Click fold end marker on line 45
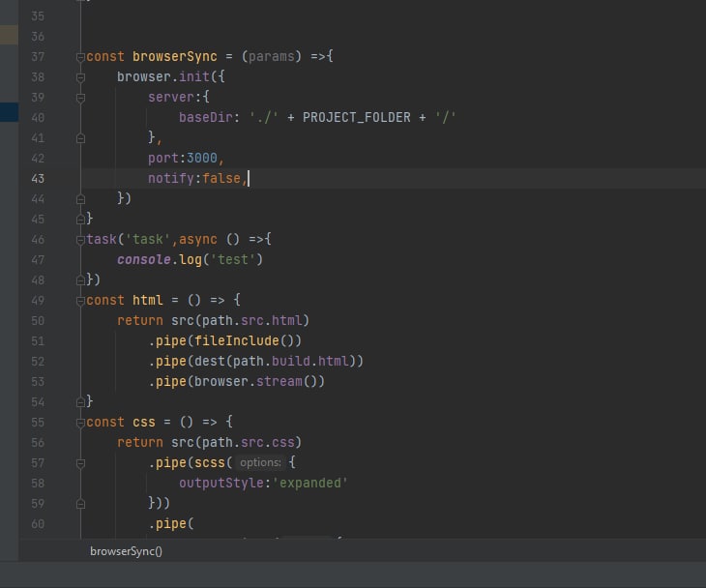 [x=80, y=220]
